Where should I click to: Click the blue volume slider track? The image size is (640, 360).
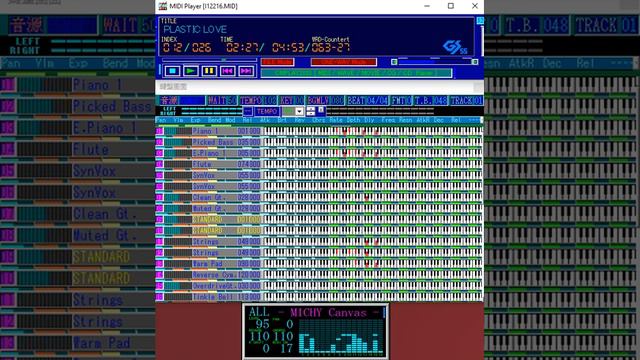[434, 62]
